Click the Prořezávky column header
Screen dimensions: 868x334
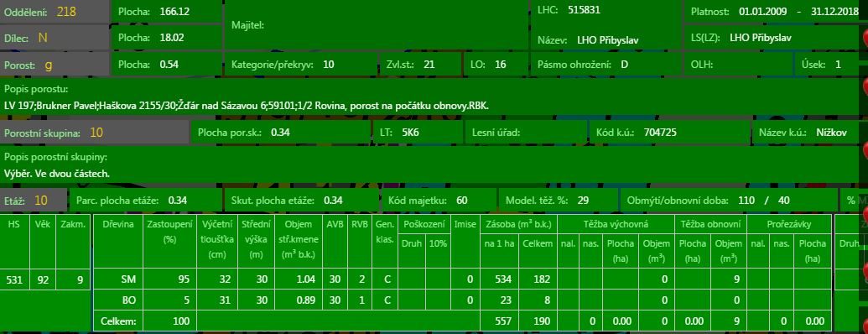point(788,224)
